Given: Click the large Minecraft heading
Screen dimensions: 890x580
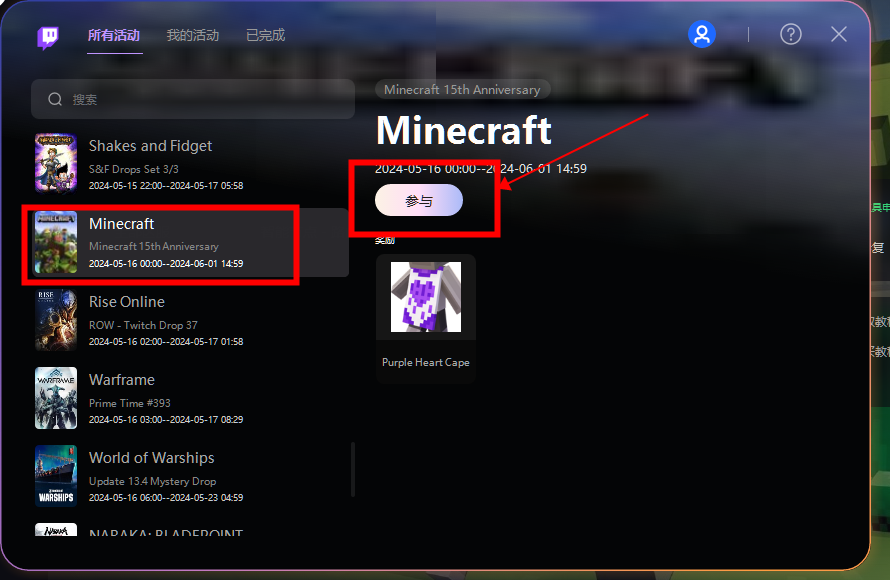Looking at the screenshot, I should 464,130.
